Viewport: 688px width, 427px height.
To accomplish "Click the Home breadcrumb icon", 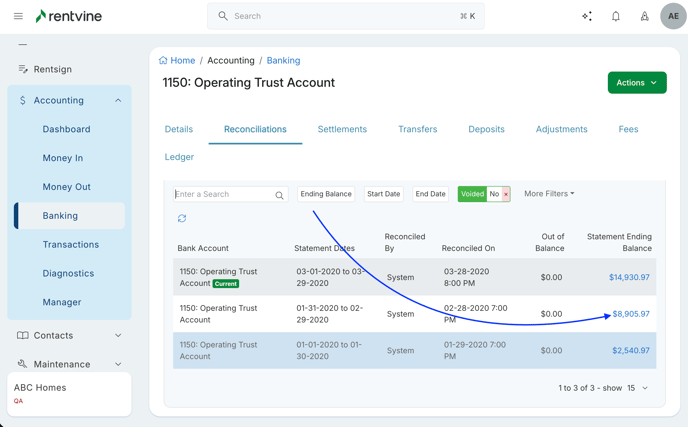I will [x=163, y=60].
